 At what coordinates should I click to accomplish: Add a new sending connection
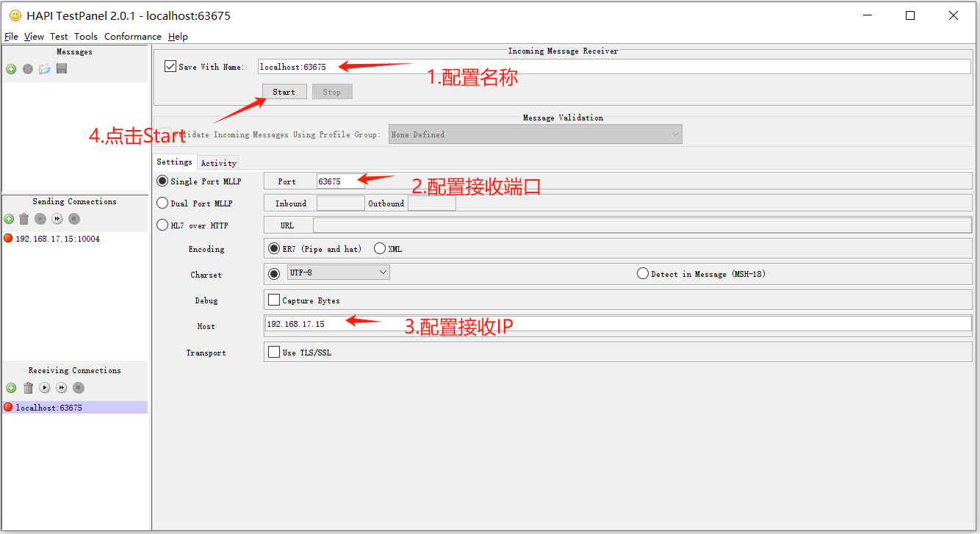click(9, 219)
